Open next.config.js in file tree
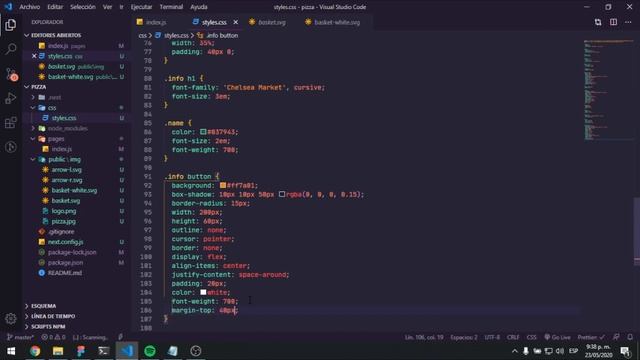640x360 pixels. [65, 242]
